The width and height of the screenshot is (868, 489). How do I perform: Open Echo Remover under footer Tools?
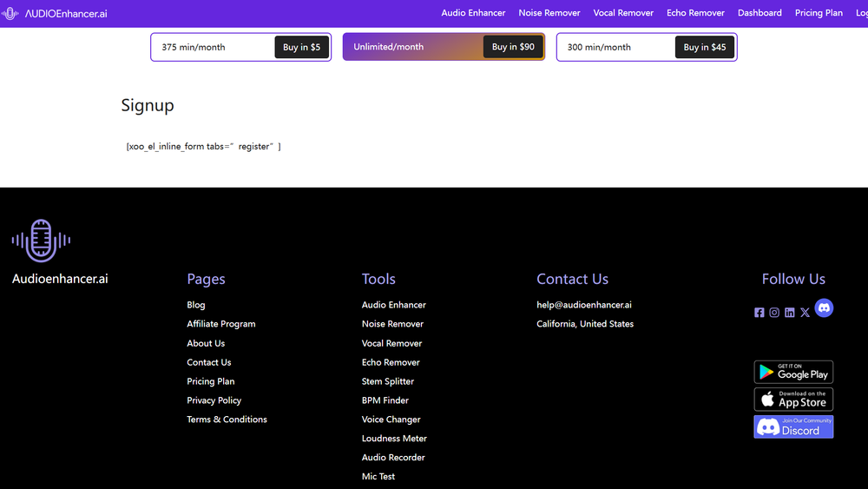391,362
